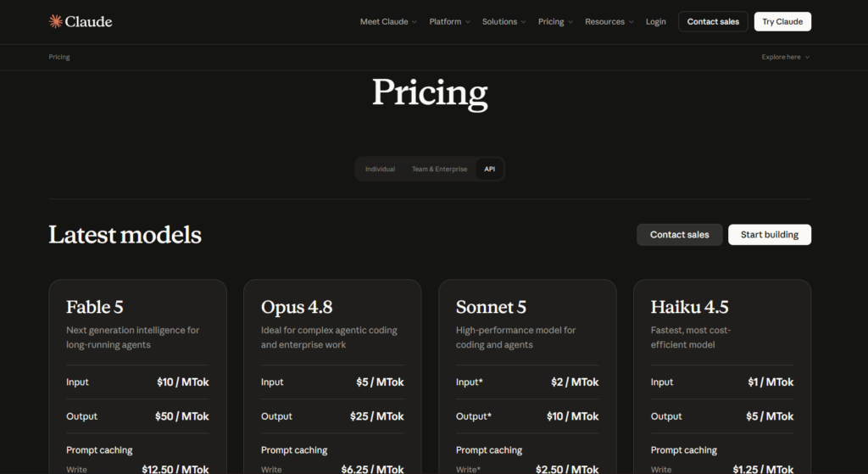The image size is (868, 474).
Task: Click Prompt caching label in Fable 5 card
Action: point(99,450)
